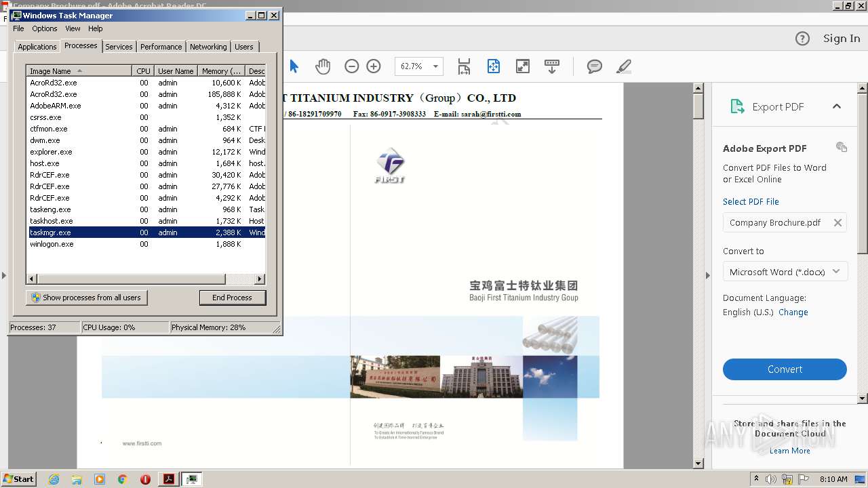The height and width of the screenshot is (488, 868).
Task: Launch Internet Explorer from the taskbar
Action: click(54, 479)
